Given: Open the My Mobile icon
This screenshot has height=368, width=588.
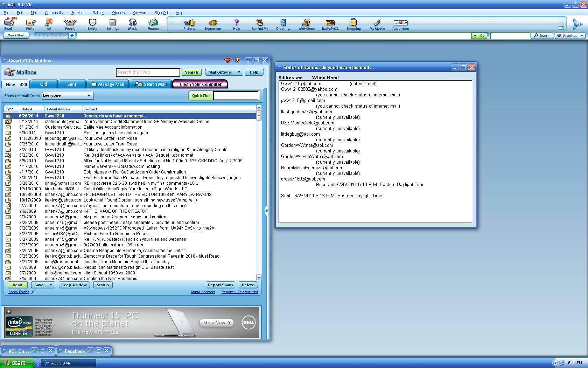Looking at the screenshot, I should pyautogui.click(x=377, y=25).
